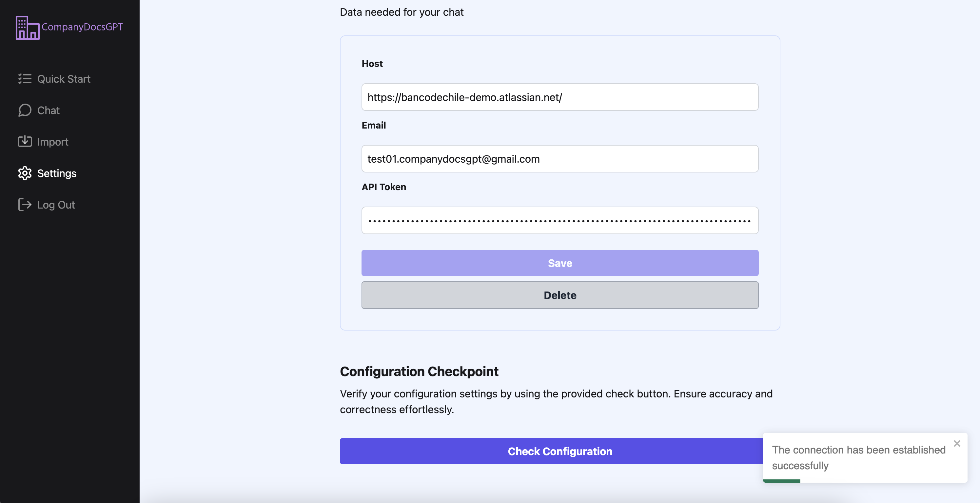Click the Import download tray icon
The height and width of the screenshot is (503, 980).
tap(25, 142)
